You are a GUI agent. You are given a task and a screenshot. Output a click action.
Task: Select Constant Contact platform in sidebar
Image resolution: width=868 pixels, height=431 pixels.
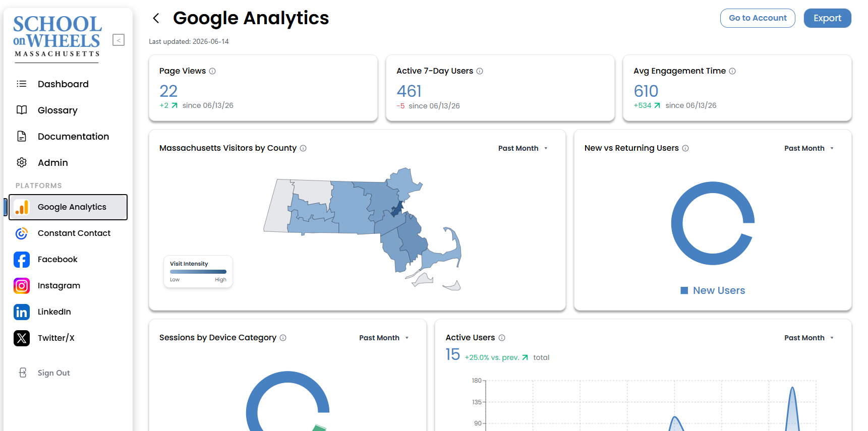click(x=68, y=233)
